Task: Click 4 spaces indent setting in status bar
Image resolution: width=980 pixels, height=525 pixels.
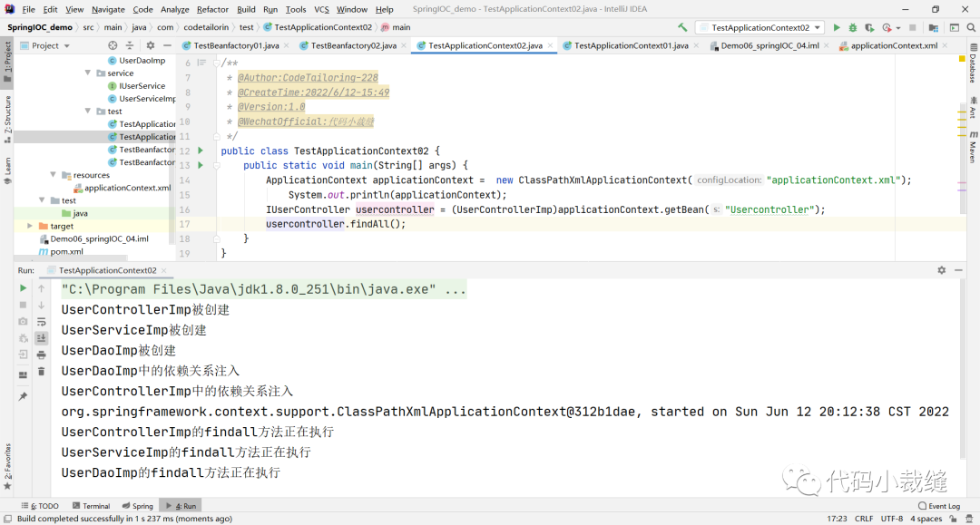Action: pos(926,519)
